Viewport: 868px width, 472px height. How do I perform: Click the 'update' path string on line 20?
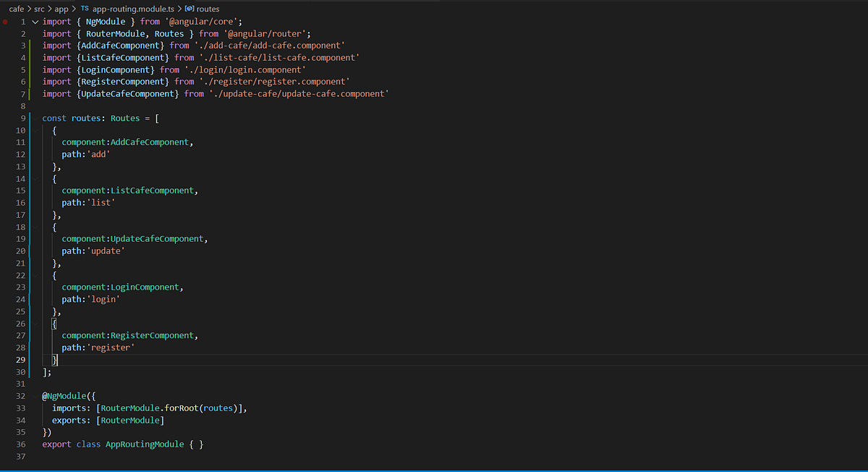[x=106, y=250]
